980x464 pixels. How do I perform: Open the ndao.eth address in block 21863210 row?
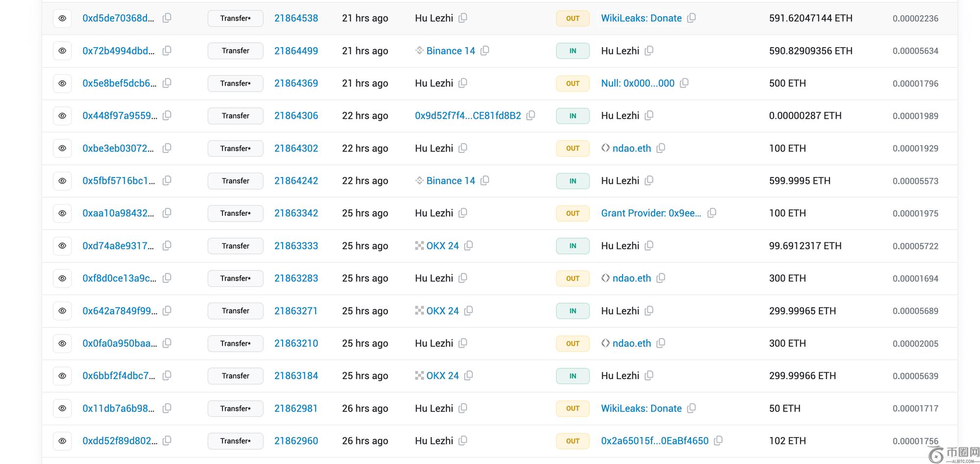631,343
